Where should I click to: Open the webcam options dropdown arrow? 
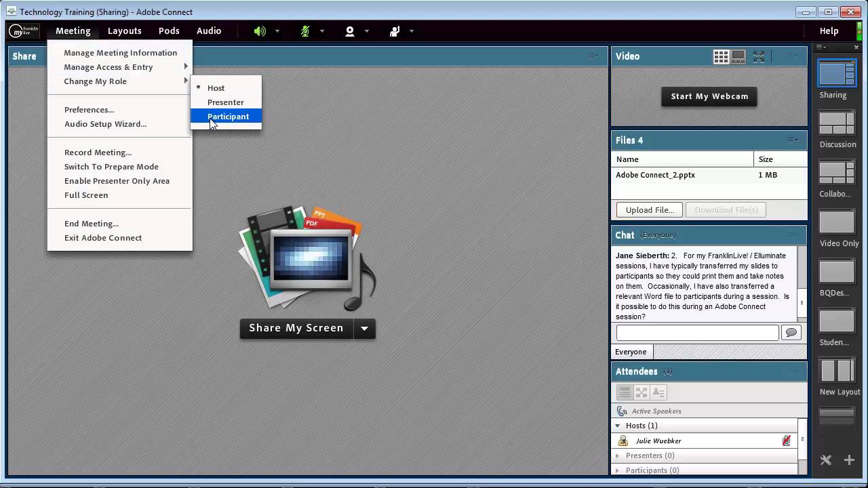pyautogui.click(x=367, y=31)
